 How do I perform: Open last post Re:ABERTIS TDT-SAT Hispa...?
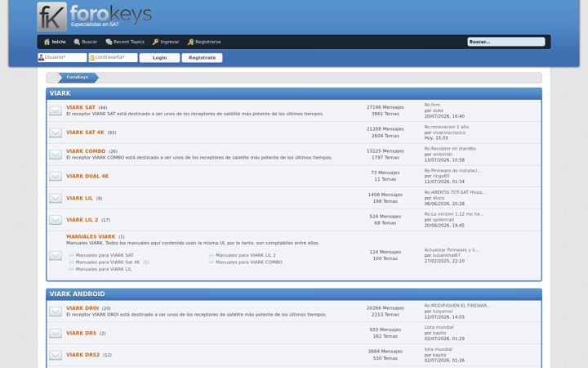click(x=455, y=192)
